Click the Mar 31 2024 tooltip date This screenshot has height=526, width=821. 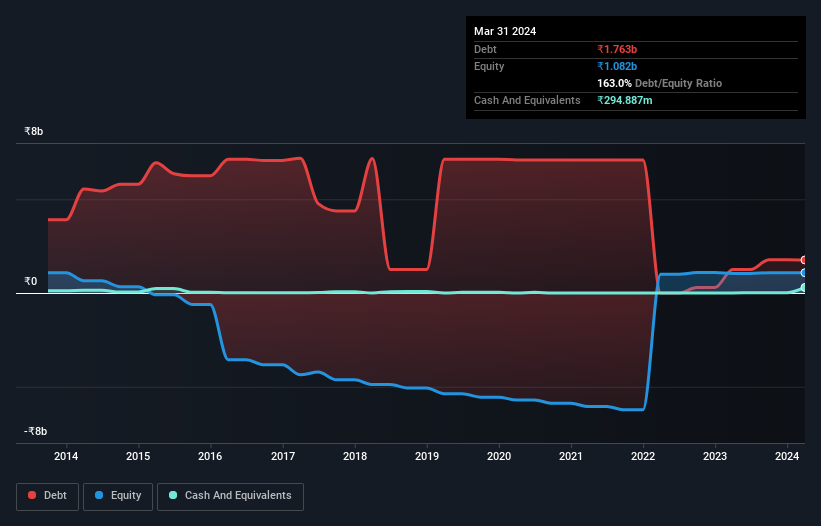click(505, 31)
